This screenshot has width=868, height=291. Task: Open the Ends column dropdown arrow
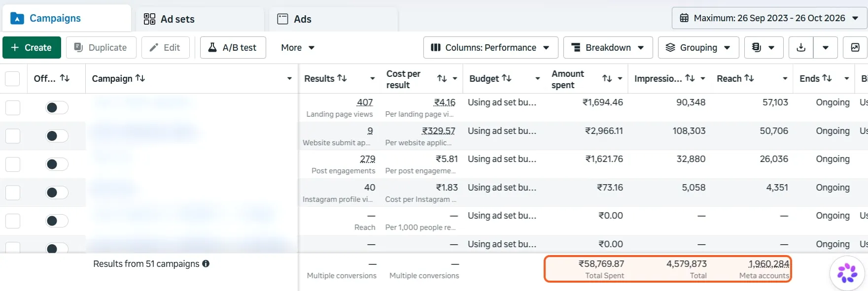tap(847, 79)
